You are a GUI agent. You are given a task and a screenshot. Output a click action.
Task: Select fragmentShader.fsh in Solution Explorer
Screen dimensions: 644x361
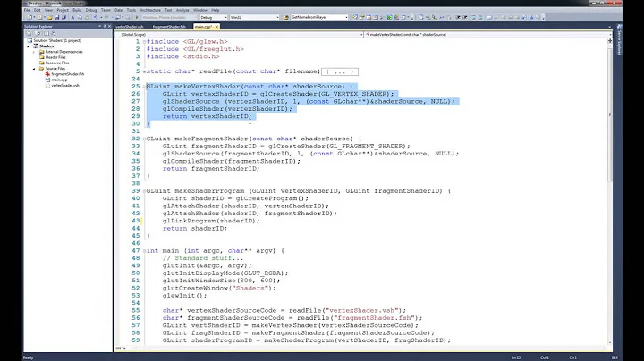(x=65, y=74)
